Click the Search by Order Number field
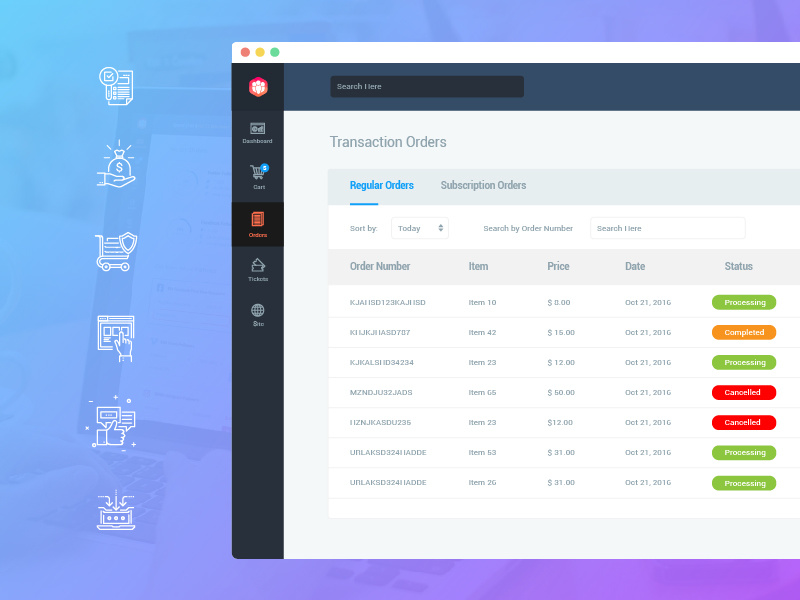 (x=667, y=228)
